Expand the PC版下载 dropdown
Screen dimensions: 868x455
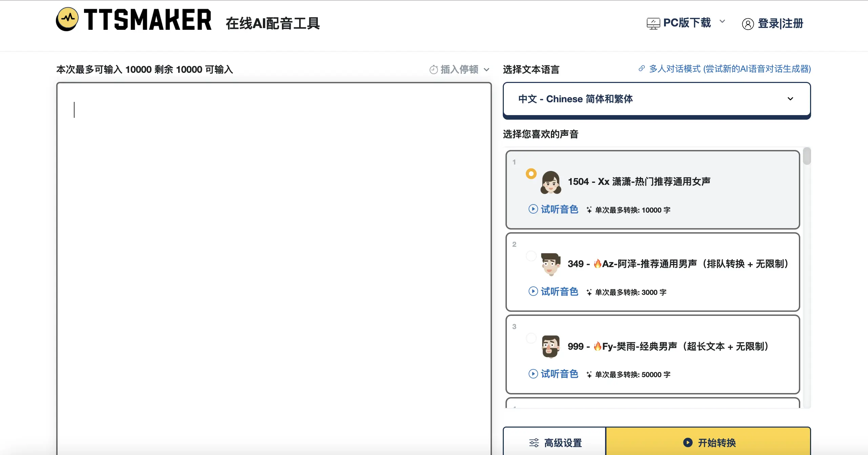pos(723,22)
